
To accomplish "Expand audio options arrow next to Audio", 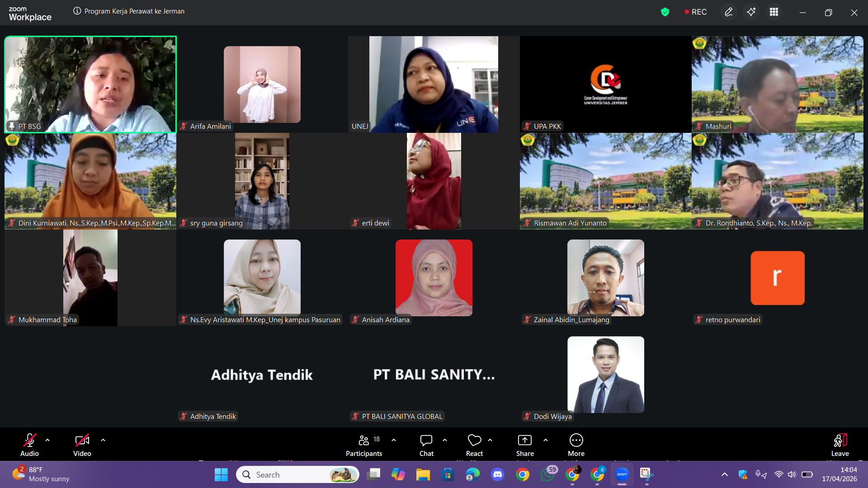I will tap(47, 440).
